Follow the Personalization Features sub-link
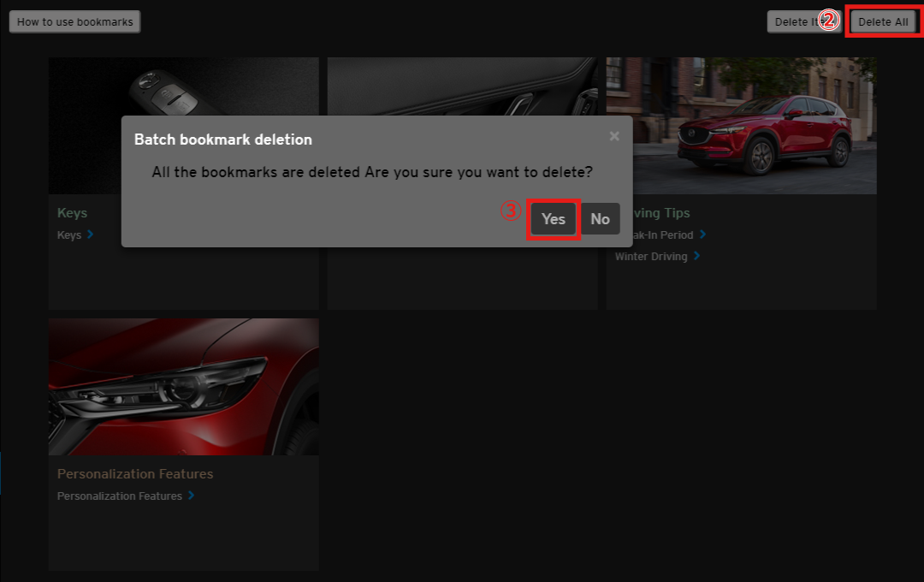 [119, 496]
